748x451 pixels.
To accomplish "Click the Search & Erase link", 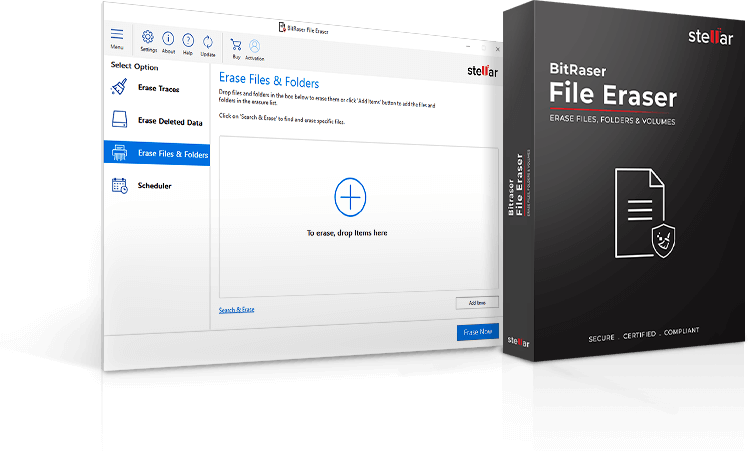I will click(237, 310).
